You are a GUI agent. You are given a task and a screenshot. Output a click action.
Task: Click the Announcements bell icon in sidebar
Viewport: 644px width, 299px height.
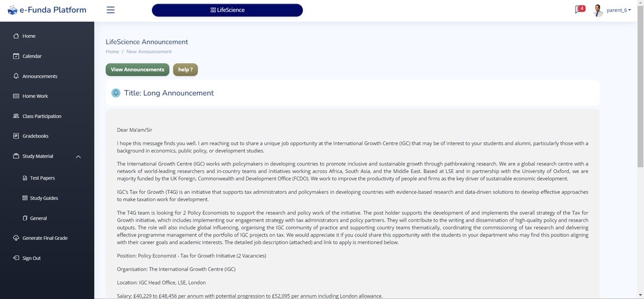16,76
